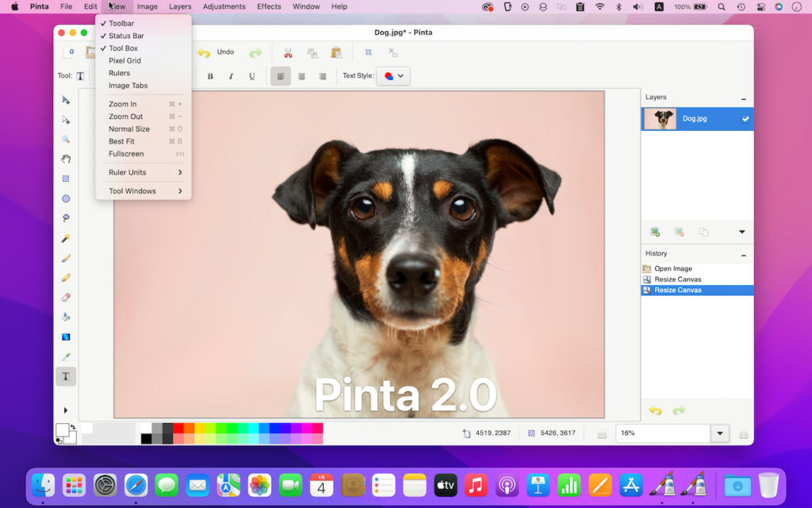Cut the current selection using the scissors icon
Screen dimensions: 812x508
pos(289,52)
